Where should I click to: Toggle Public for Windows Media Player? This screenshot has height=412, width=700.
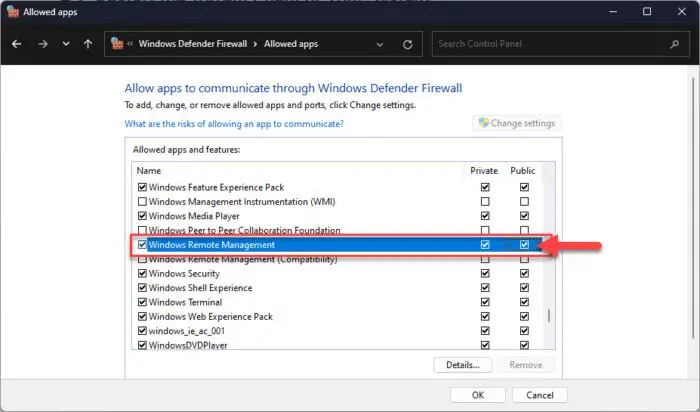pos(524,216)
